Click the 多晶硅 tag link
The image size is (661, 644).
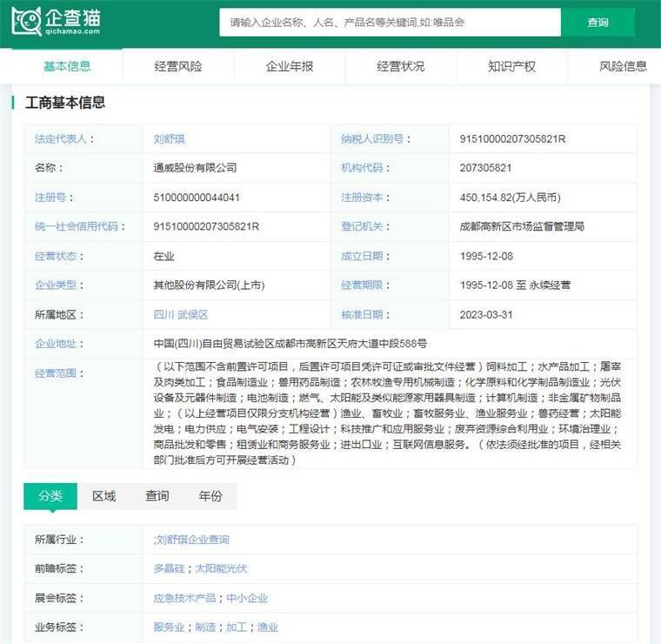click(x=169, y=568)
